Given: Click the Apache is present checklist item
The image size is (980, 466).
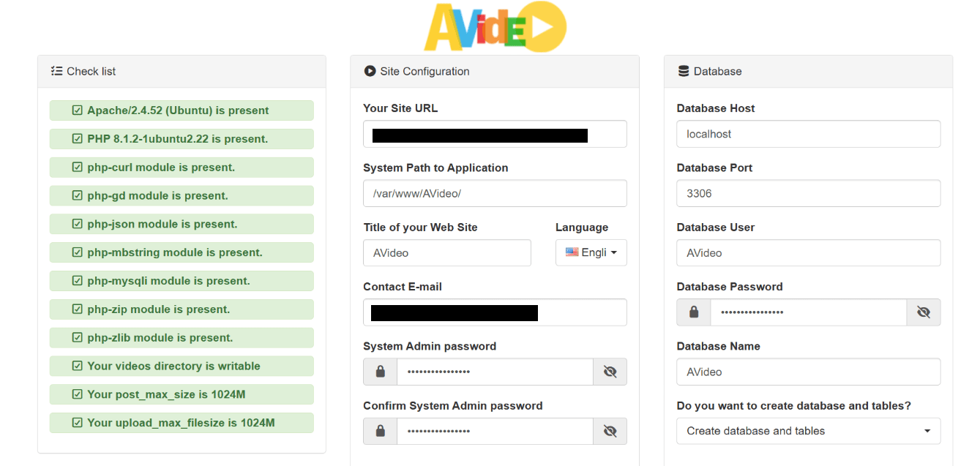Looking at the screenshot, I should click(182, 110).
